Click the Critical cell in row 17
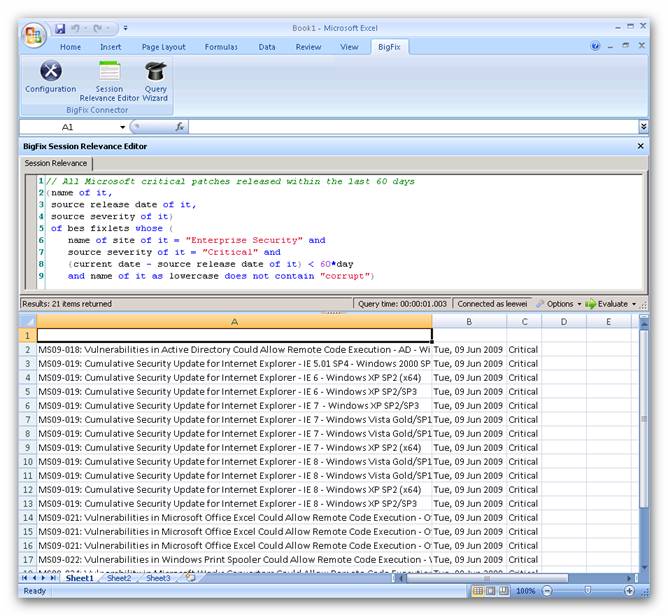The height and width of the screenshot is (616, 668). (524, 560)
